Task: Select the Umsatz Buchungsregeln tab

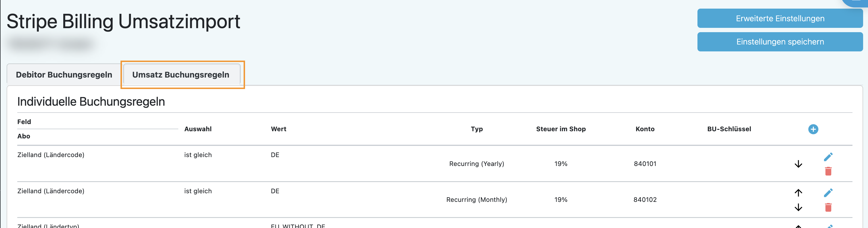Action: point(181,75)
